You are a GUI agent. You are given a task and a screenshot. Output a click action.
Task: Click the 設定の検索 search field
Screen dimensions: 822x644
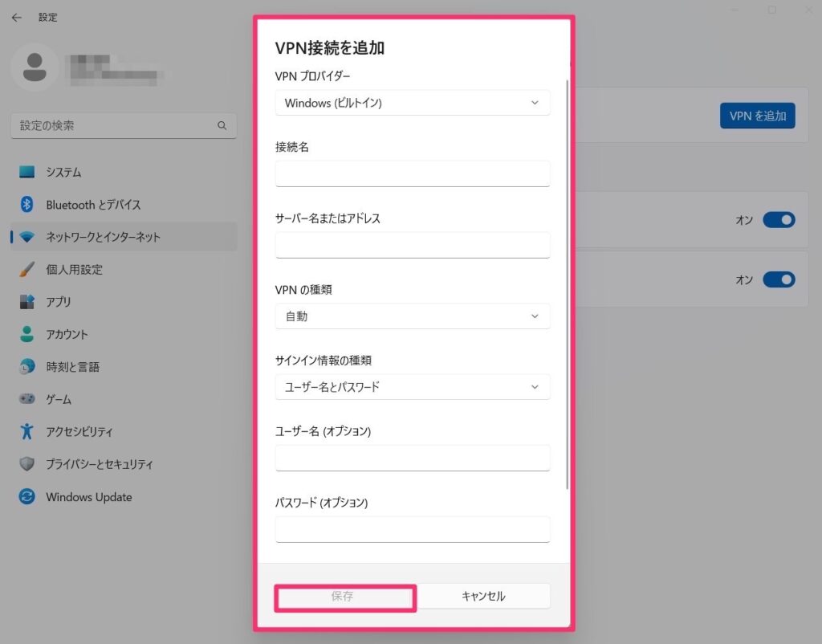tap(120, 125)
